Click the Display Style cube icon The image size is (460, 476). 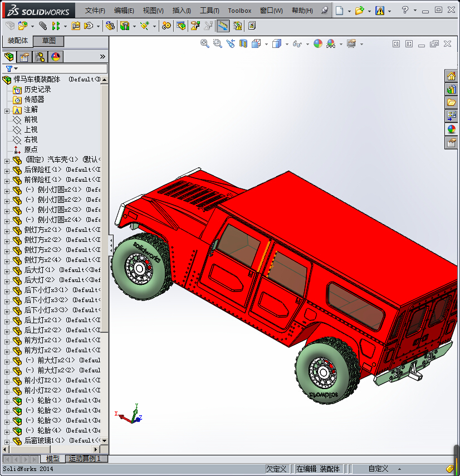pyautogui.click(x=277, y=43)
